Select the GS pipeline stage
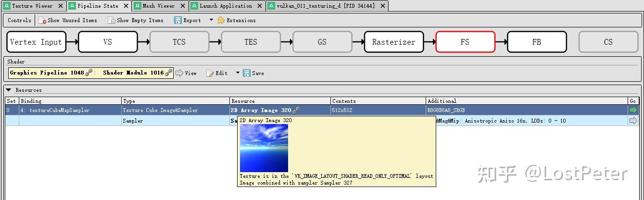The image size is (644, 200). click(322, 42)
